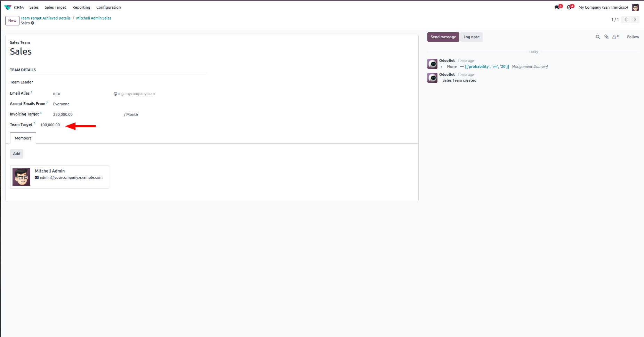Click the New button
This screenshot has height=337, width=644.
[12, 21]
